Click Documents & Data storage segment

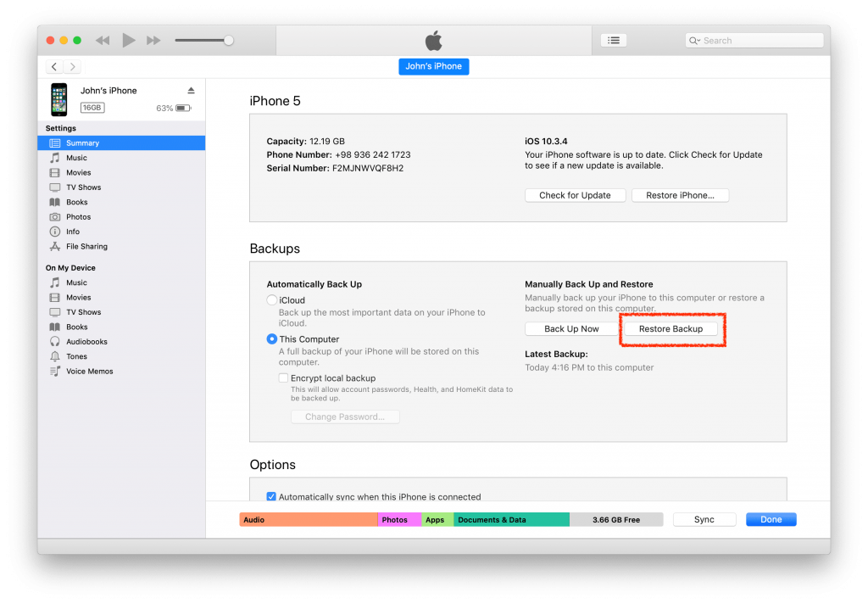point(511,520)
